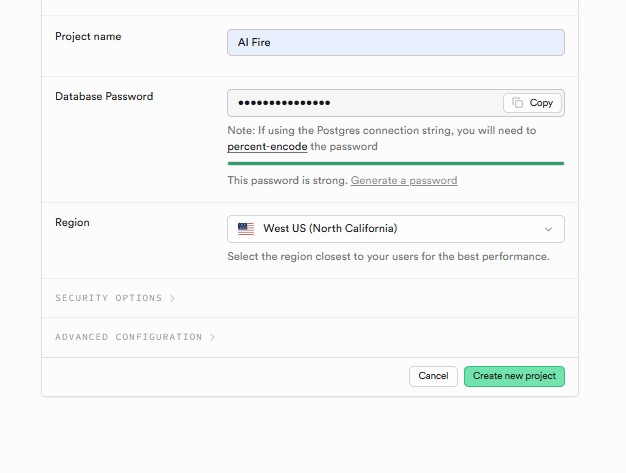The width and height of the screenshot is (626, 473).
Task: Expand the Security Options section
Action: [109, 298]
